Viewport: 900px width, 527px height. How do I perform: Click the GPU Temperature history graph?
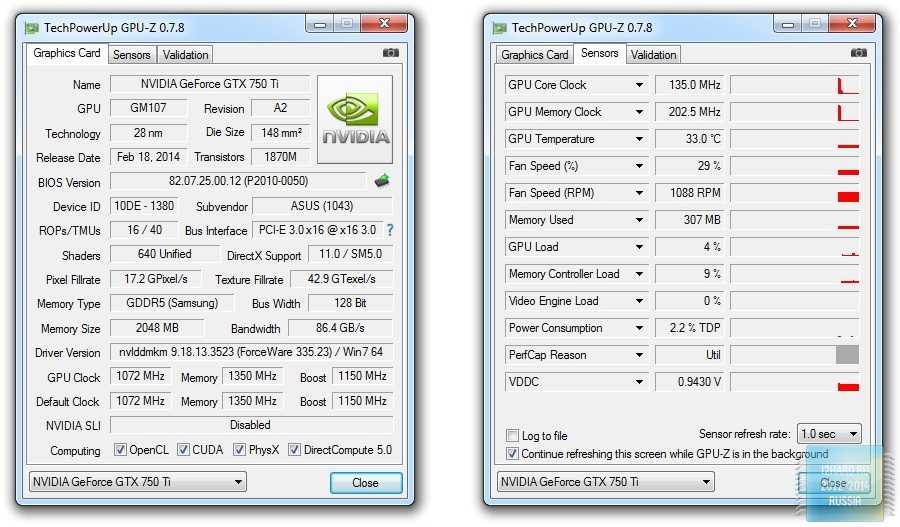point(795,139)
